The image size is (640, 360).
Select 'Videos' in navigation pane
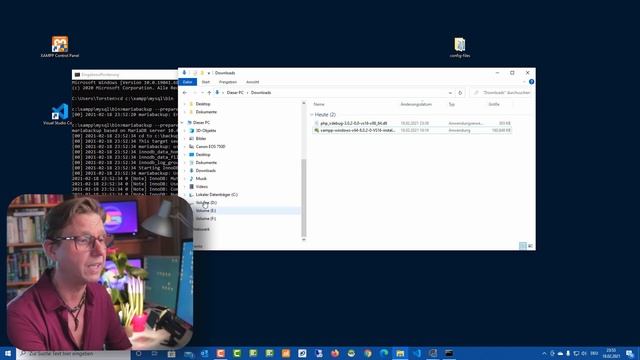(201, 187)
